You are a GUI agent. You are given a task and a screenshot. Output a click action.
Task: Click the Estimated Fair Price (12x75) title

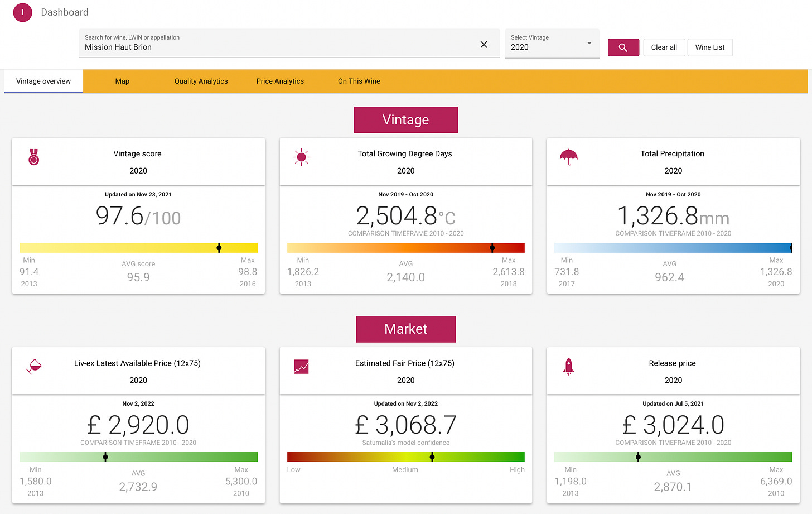click(405, 363)
